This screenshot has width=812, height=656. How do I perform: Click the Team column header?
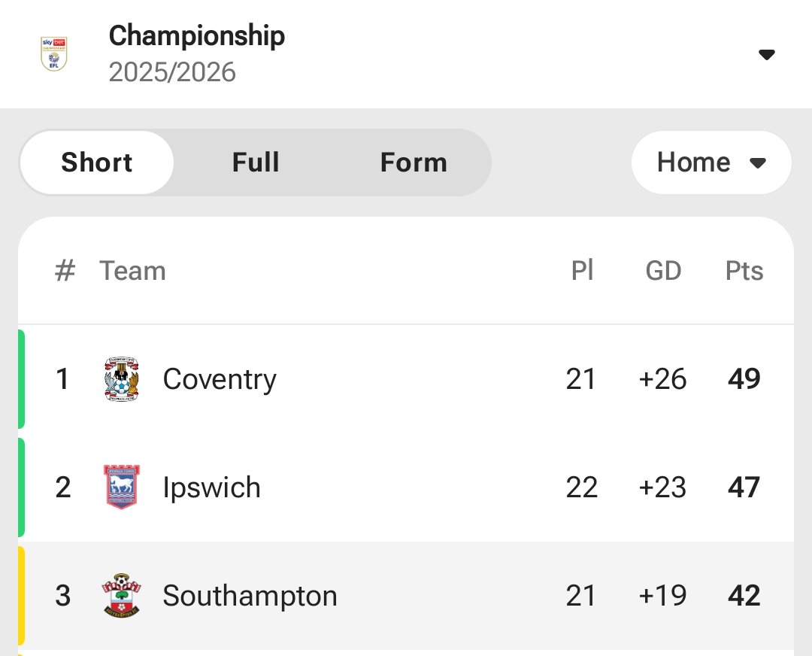132,271
